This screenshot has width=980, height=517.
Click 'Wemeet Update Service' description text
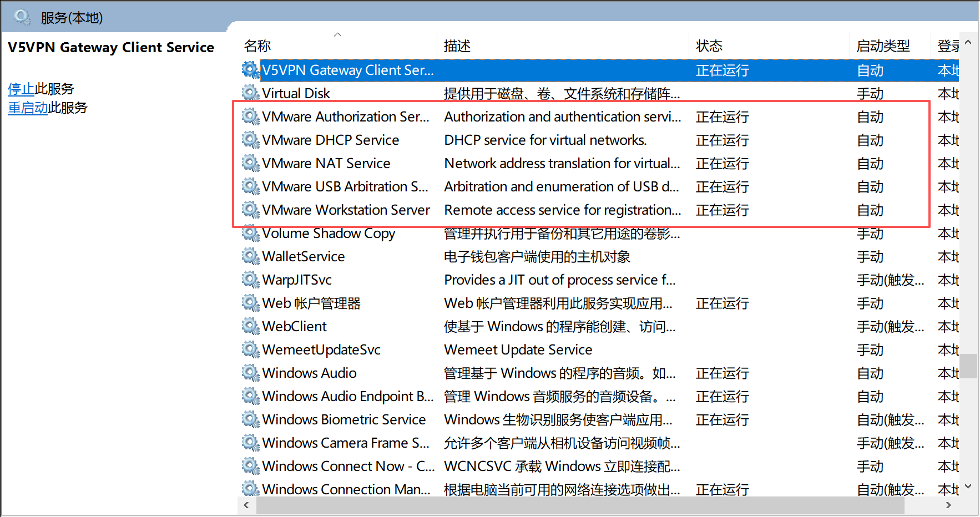(x=518, y=349)
